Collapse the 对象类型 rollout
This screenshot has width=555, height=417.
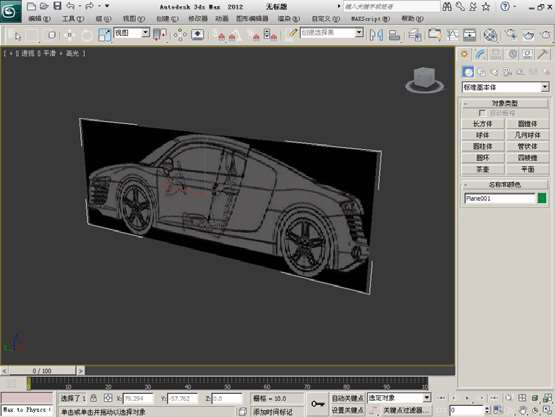click(505, 103)
